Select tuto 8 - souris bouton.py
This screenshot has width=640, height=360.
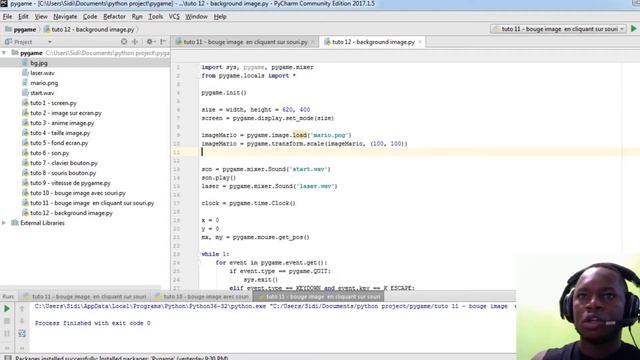click(x=63, y=173)
